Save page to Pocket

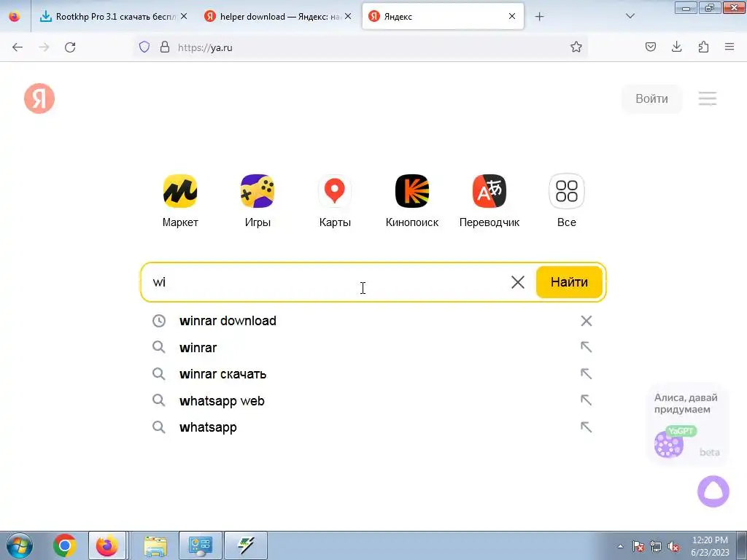click(x=650, y=47)
